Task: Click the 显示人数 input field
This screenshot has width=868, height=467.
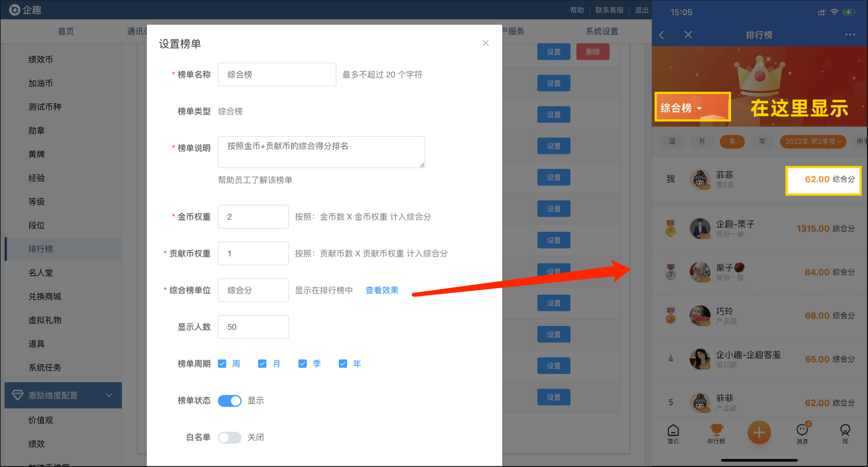Action: click(x=253, y=327)
